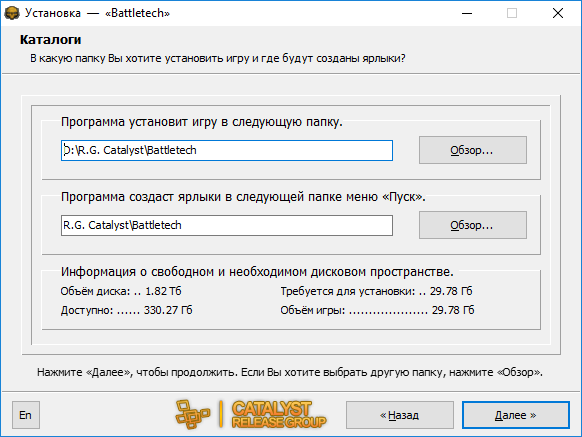This screenshot has width=582, height=437.
Task: Click the Catalyst Release Group text logo
Action: pos(279,414)
